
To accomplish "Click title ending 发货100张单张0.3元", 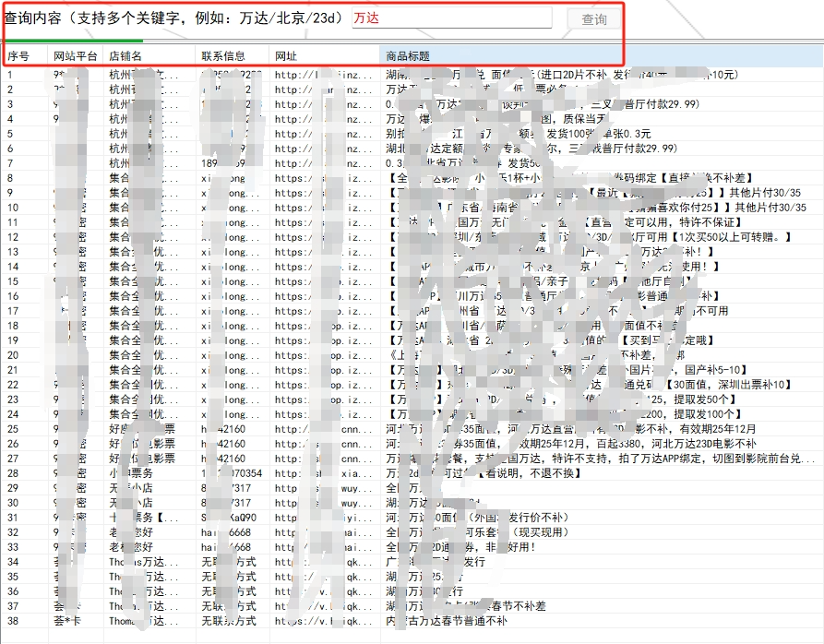I will pos(519,134).
